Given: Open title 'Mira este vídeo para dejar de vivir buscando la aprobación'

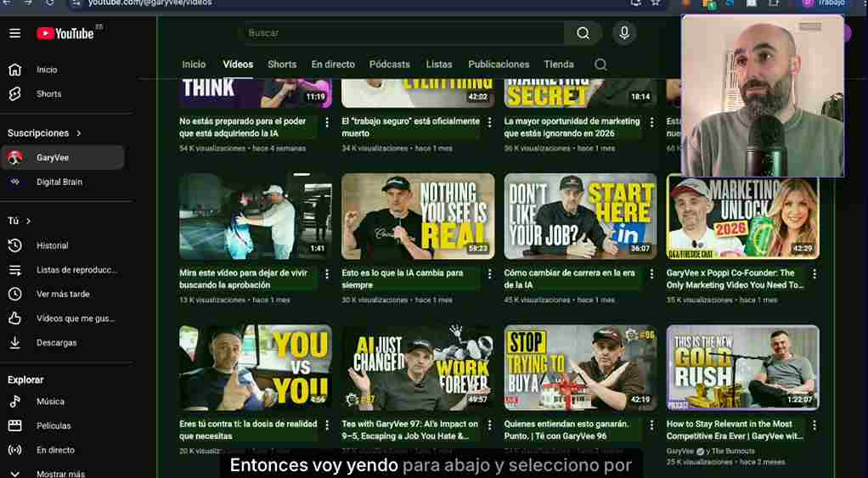Looking at the screenshot, I should click(245, 278).
